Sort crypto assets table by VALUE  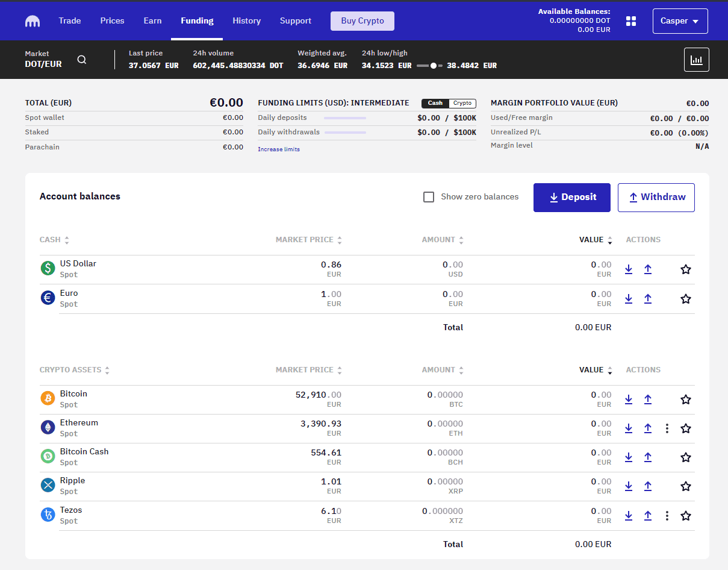tap(596, 370)
